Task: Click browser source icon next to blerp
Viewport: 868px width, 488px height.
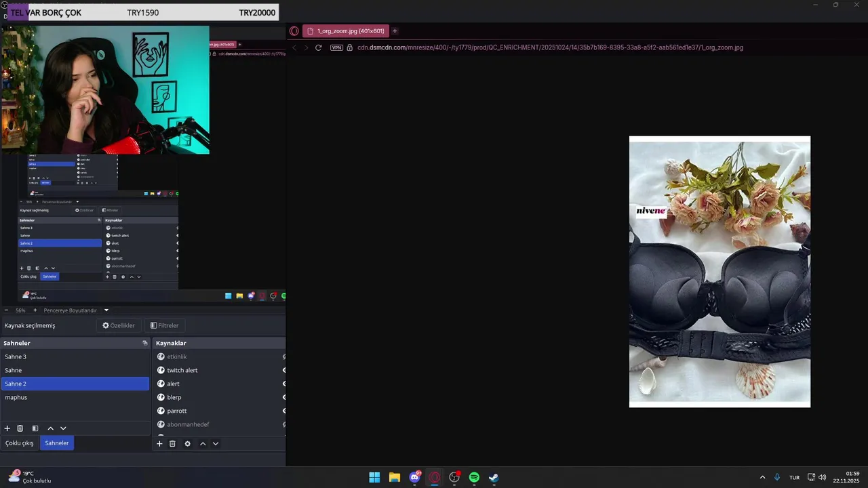Action: coord(161,397)
